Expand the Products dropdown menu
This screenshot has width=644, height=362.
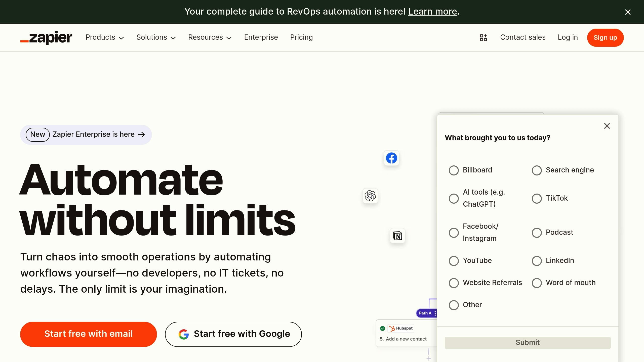(x=105, y=37)
